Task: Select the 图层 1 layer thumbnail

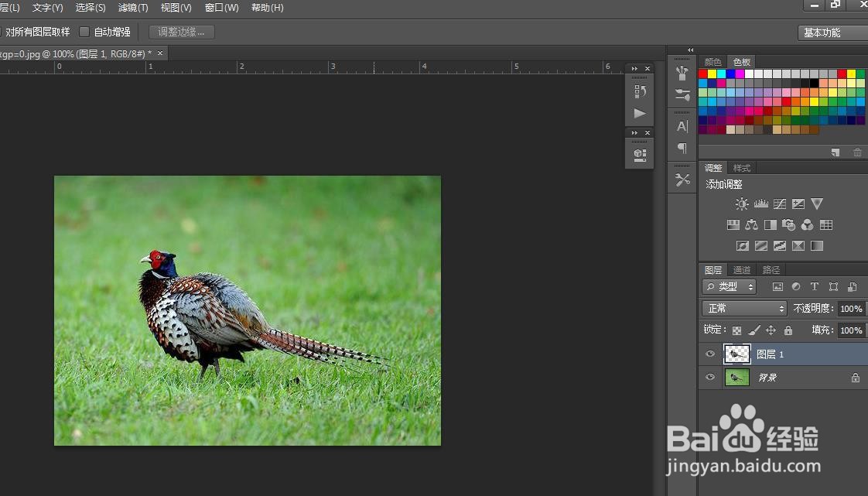Action: point(736,354)
